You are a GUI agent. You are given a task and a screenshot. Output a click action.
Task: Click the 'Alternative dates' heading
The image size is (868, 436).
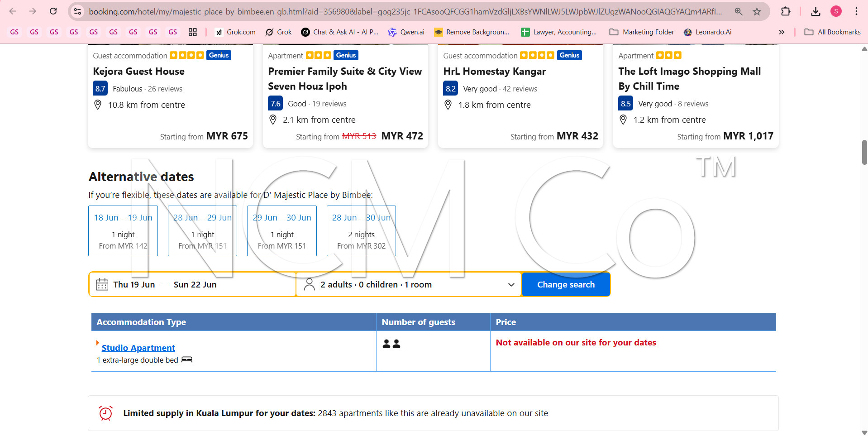(x=141, y=177)
